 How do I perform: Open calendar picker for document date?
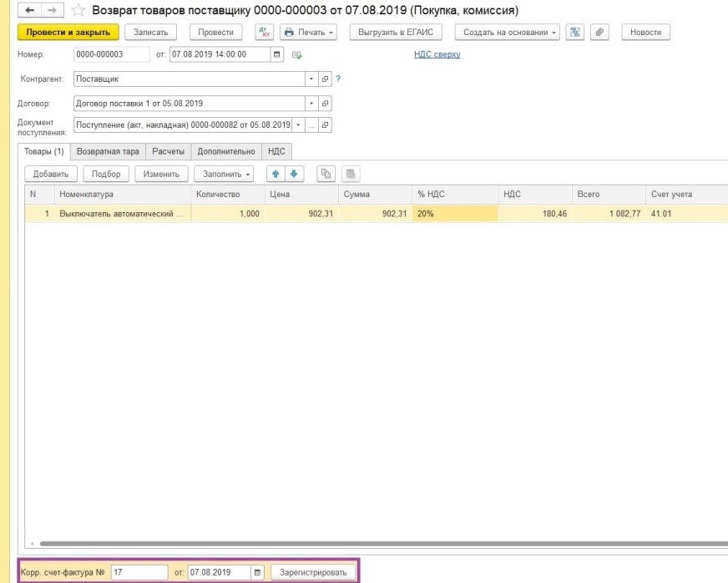pyautogui.click(x=277, y=54)
